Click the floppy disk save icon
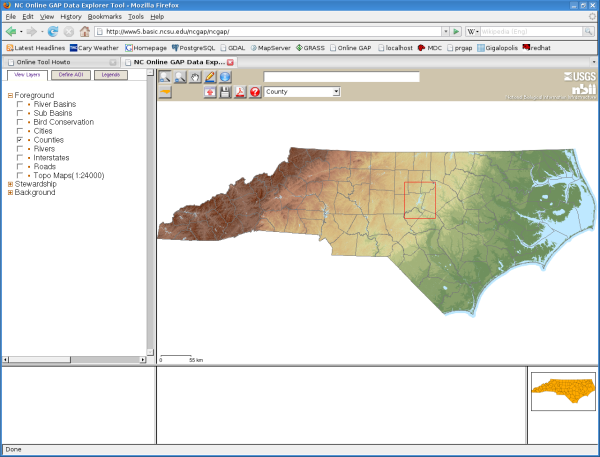This screenshot has width=600, height=457. point(225,92)
